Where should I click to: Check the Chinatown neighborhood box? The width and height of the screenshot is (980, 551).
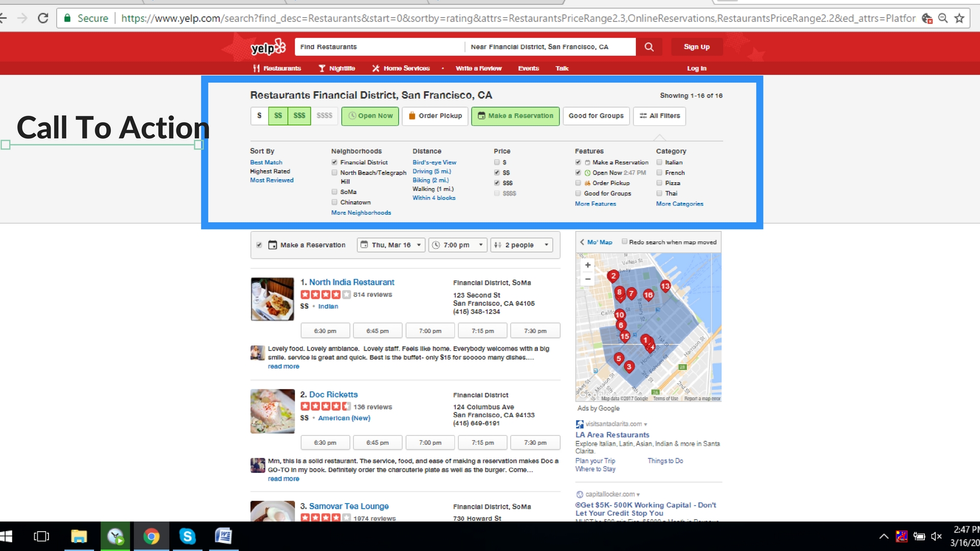334,202
